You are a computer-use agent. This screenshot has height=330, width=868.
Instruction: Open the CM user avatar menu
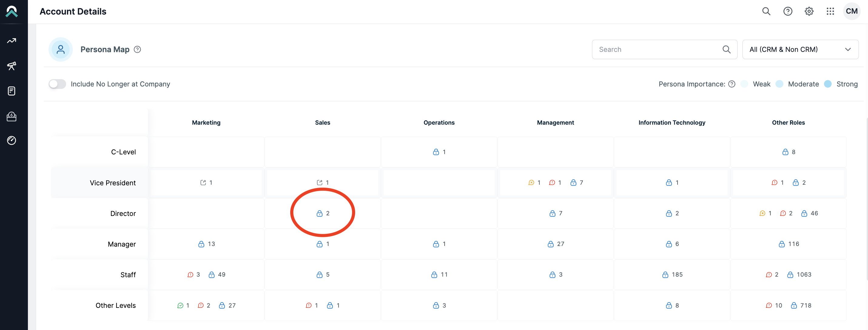(x=852, y=11)
